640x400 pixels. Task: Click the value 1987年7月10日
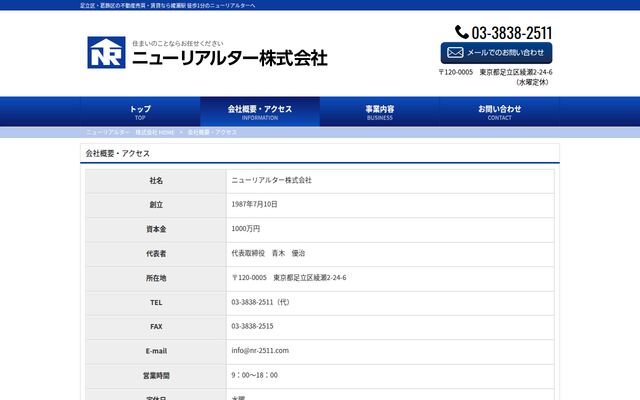pos(254,204)
